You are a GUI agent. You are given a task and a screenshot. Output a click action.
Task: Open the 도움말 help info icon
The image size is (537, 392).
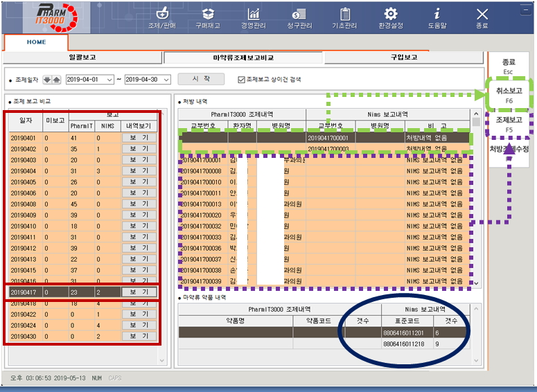tap(437, 18)
